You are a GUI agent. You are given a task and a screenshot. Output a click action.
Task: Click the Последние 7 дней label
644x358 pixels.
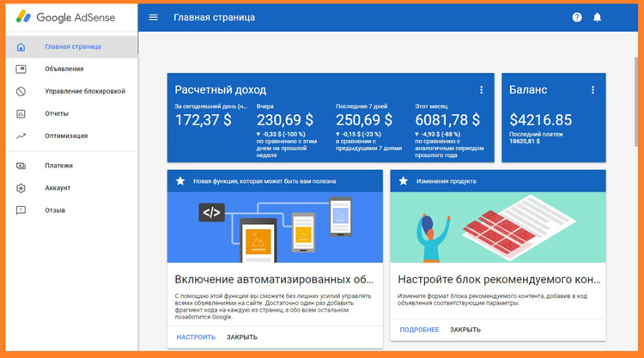(x=361, y=106)
